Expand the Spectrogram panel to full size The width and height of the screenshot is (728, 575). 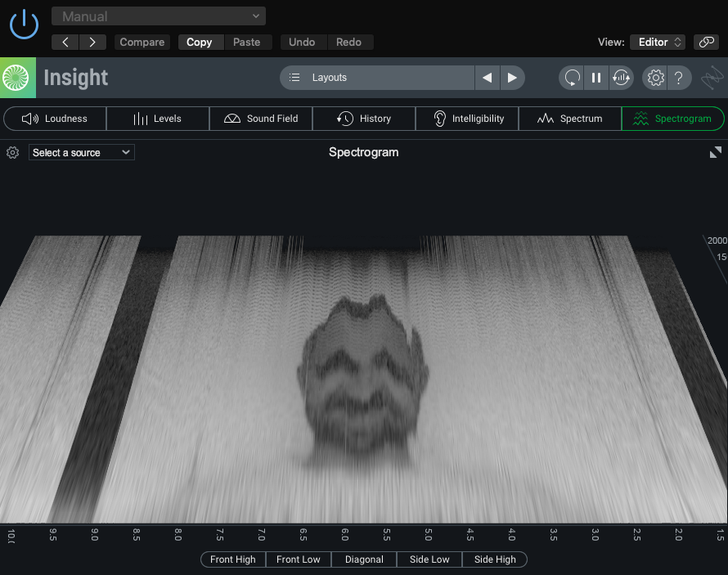tap(715, 152)
